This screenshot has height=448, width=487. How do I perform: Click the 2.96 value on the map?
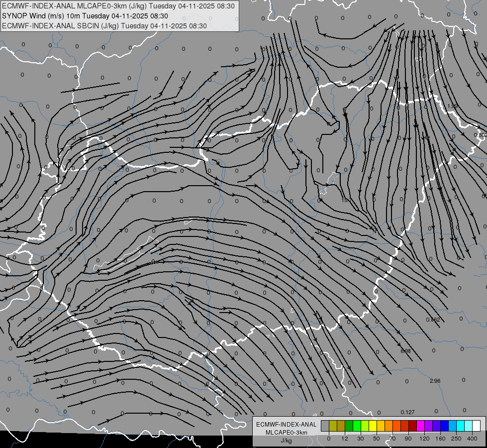click(435, 381)
